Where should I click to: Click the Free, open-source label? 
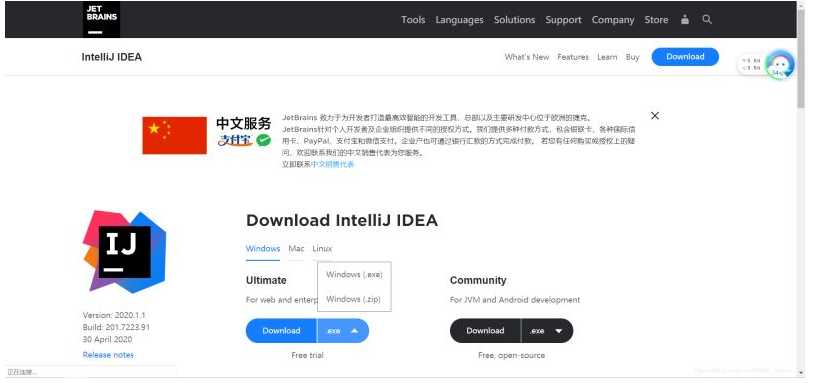point(511,355)
